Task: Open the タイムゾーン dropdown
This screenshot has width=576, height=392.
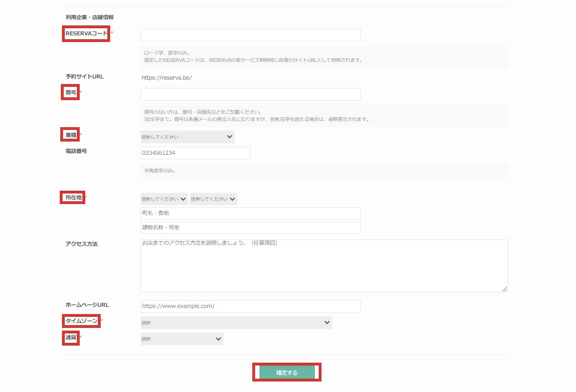Action: coord(236,323)
